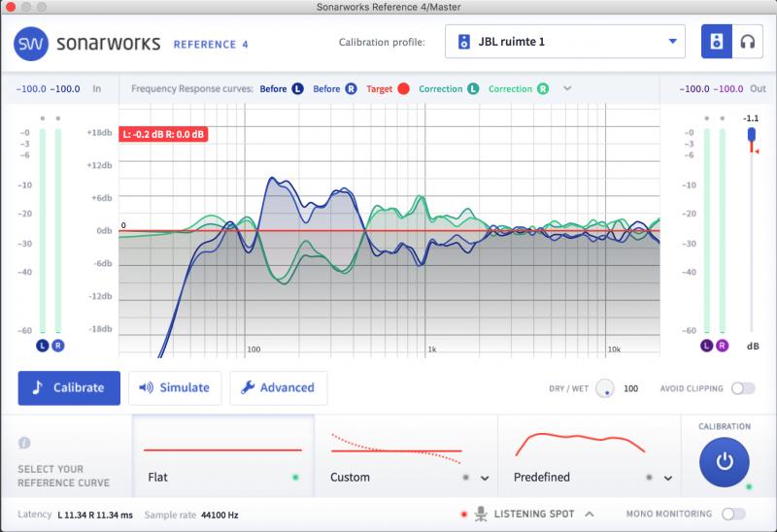Select the Flat reference curve
Screen dimensions: 777x532
tap(223, 456)
